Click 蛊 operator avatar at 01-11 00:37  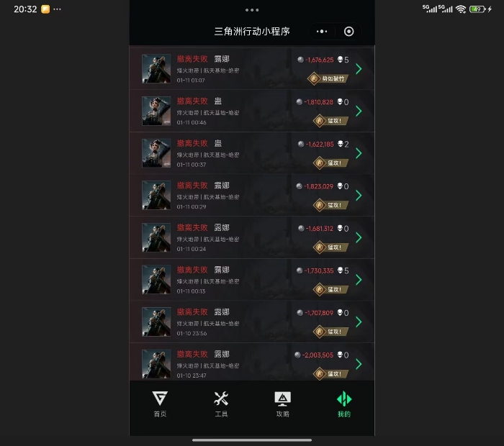pyautogui.click(x=156, y=153)
